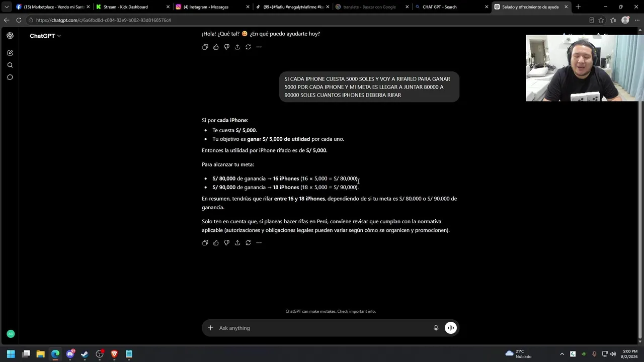This screenshot has width=644, height=362.
Task: Open more actions for the iPhone raffle response
Action: point(259,242)
